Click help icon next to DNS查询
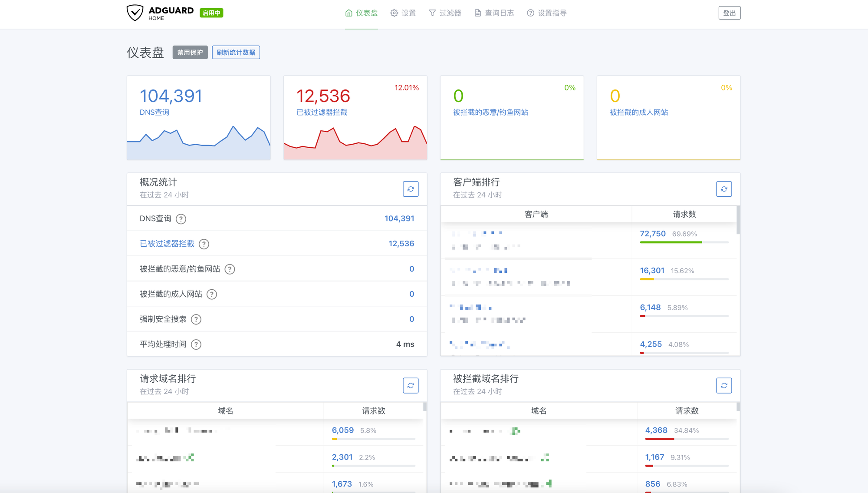868x493 pixels. 181,219
